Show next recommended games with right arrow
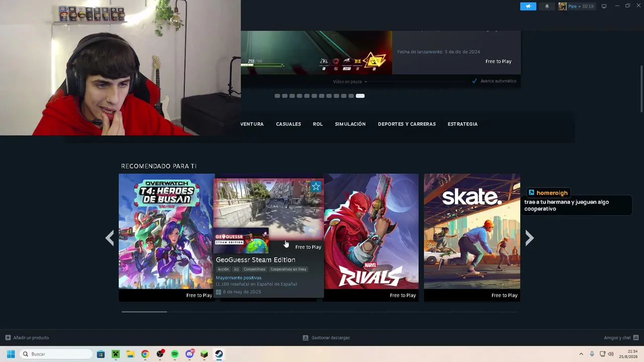The height and width of the screenshot is (362, 644). [x=529, y=238]
